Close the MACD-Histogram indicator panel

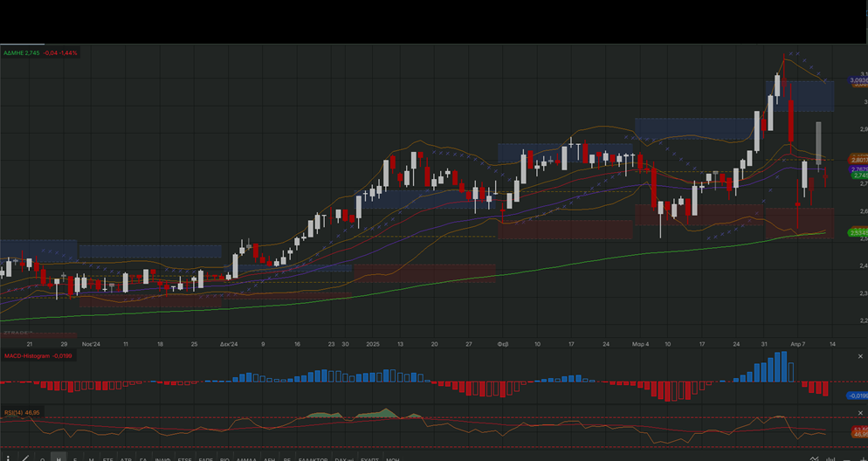860,356
